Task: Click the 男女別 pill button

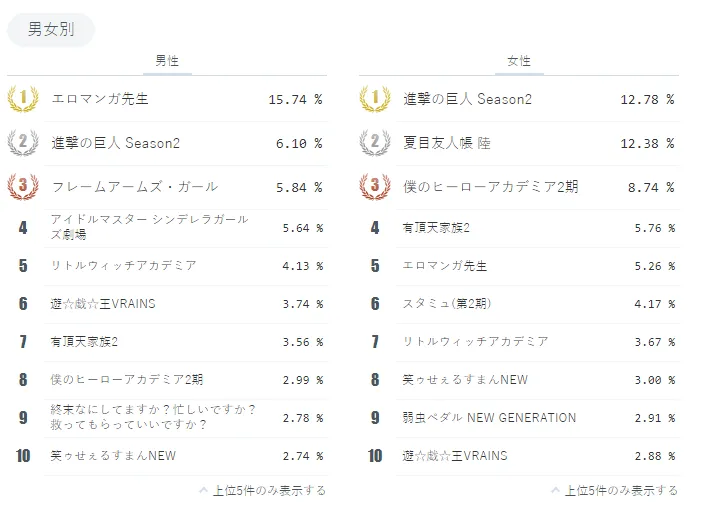Action: tap(51, 30)
